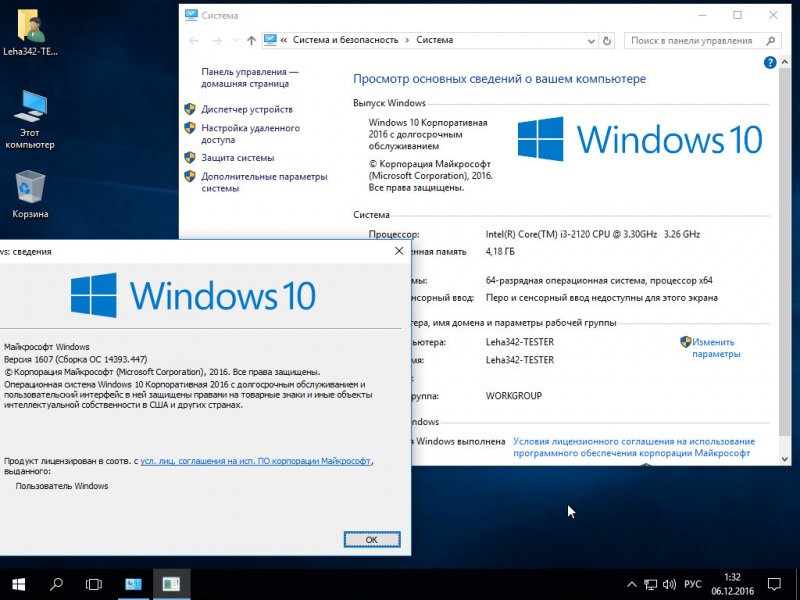Open recent locations dropdown in System window
800x600 pixels.
click(x=235, y=40)
